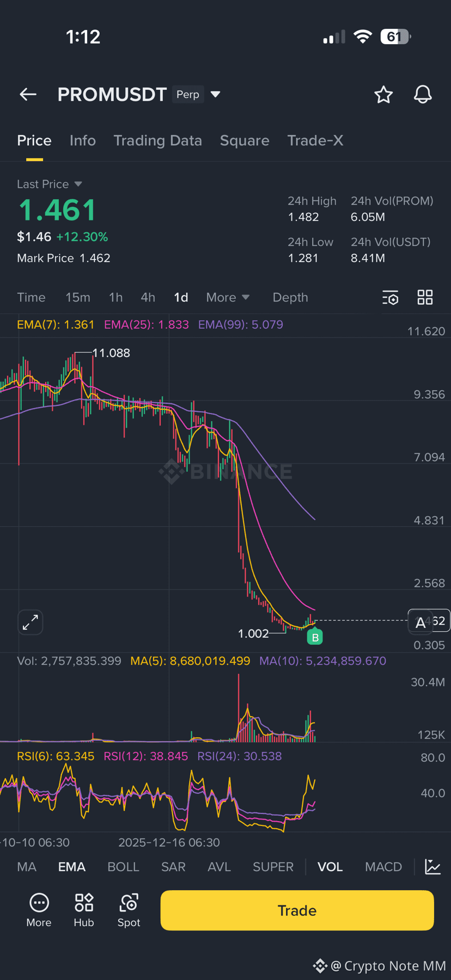Tap the 24h Low 1.281 value
The height and width of the screenshot is (980, 451).
click(x=303, y=258)
